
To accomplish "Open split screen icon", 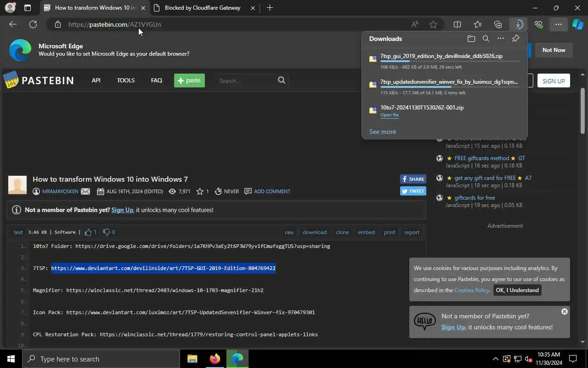I will [x=457, y=24].
